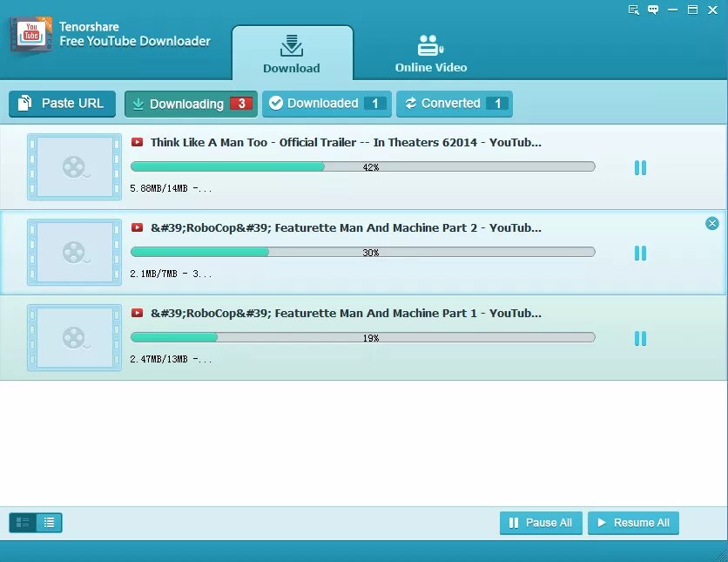Switch to thumbnail list view

tap(23, 523)
